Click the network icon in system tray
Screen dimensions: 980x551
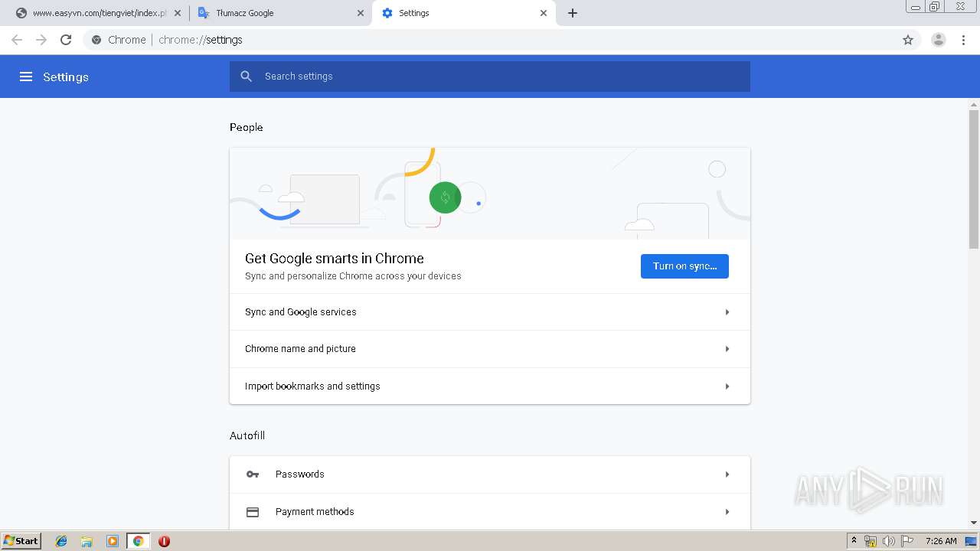[871, 541]
